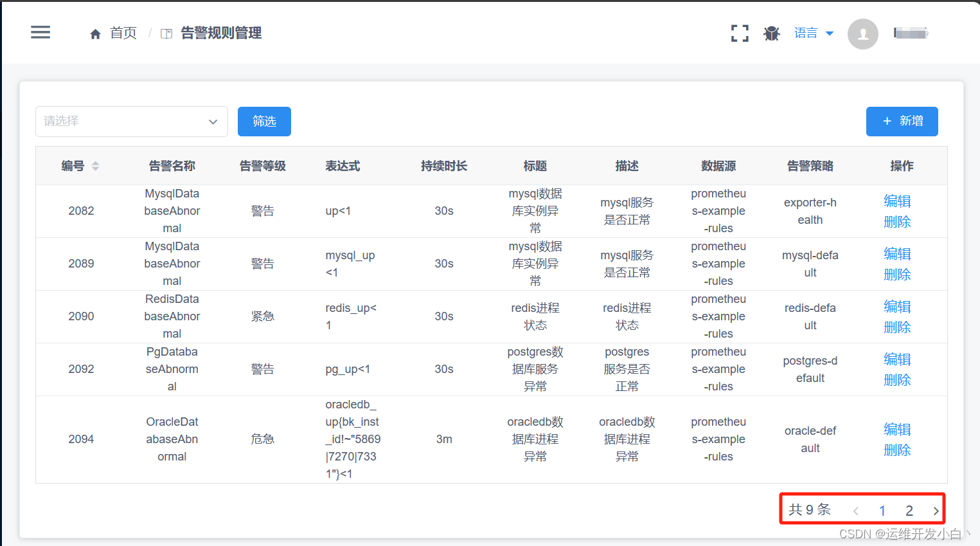This screenshot has height=546, width=980.
Task: Sort table by 编号 column arrows
Action: [x=96, y=166]
